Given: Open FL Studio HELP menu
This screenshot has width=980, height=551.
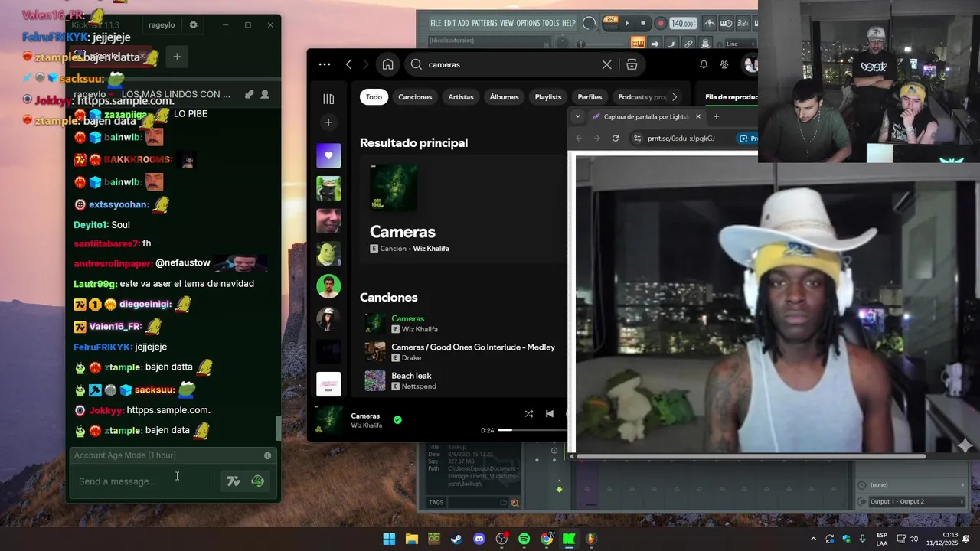Looking at the screenshot, I should tap(569, 23).
